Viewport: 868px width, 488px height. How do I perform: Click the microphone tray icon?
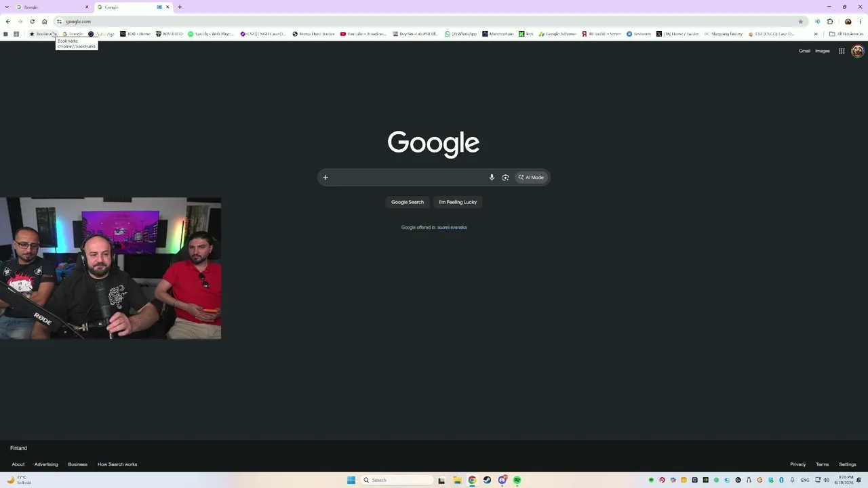click(x=792, y=480)
